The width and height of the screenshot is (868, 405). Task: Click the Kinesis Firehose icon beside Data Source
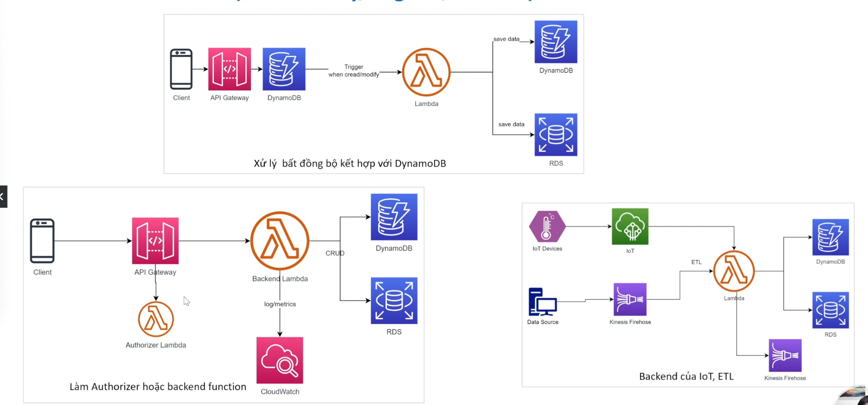pyautogui.click(x=630, y=299)
